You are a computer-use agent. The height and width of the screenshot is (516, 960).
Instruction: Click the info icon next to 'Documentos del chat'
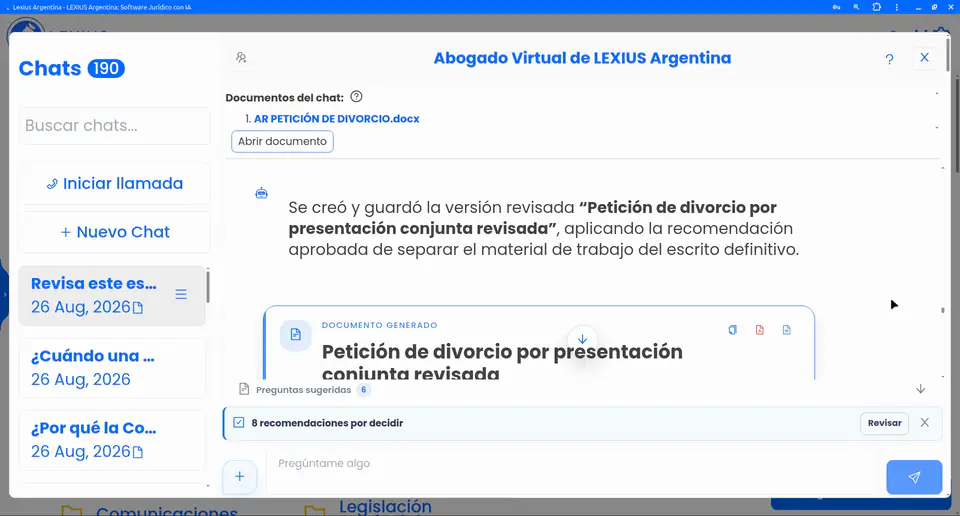[356, 97]
